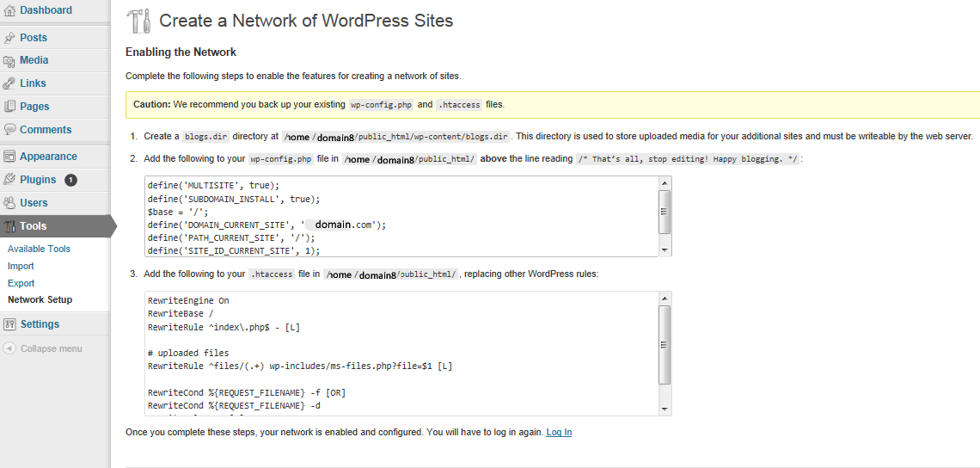Click the Users people icon
980x468 pixels.
coord(9,203)
